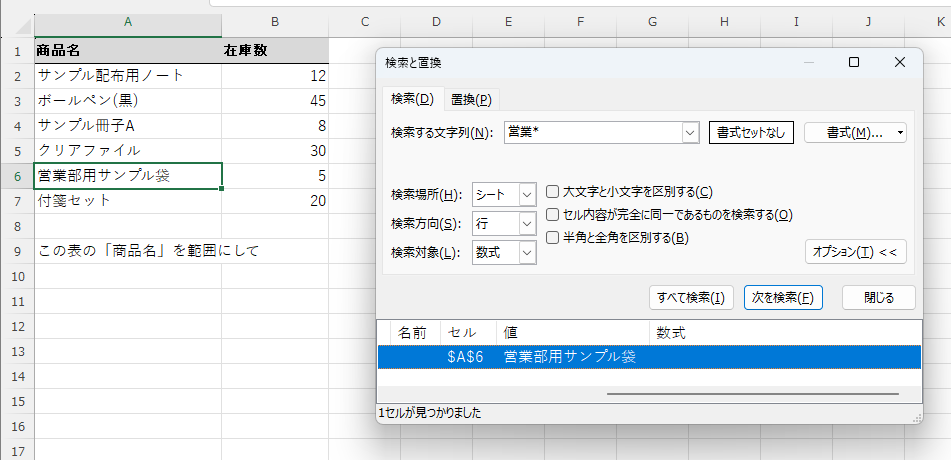Click the 閉じる button
Image resolution: width=951 pixels, height=460 pixels.
pyautogui.click(x=878, y=297)
